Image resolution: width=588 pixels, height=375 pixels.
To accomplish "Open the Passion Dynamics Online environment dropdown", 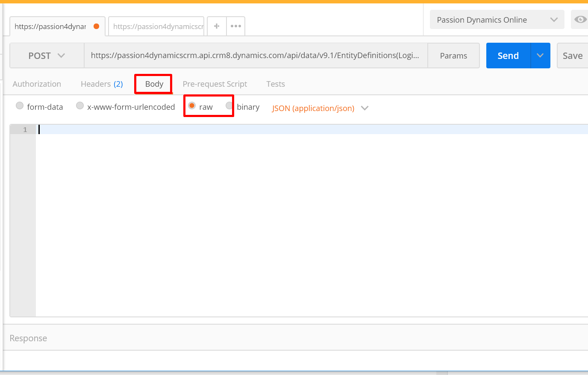I will click(497, 20).
